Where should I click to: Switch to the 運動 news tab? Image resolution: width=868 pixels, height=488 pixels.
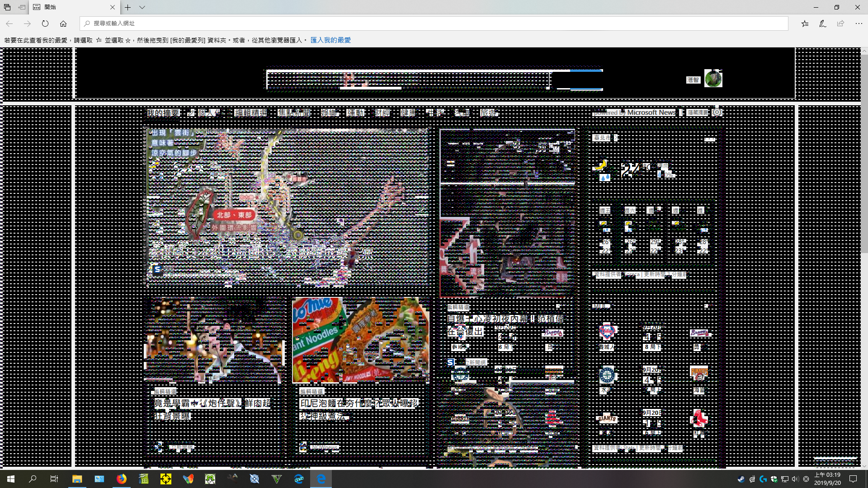pos(355,113)
